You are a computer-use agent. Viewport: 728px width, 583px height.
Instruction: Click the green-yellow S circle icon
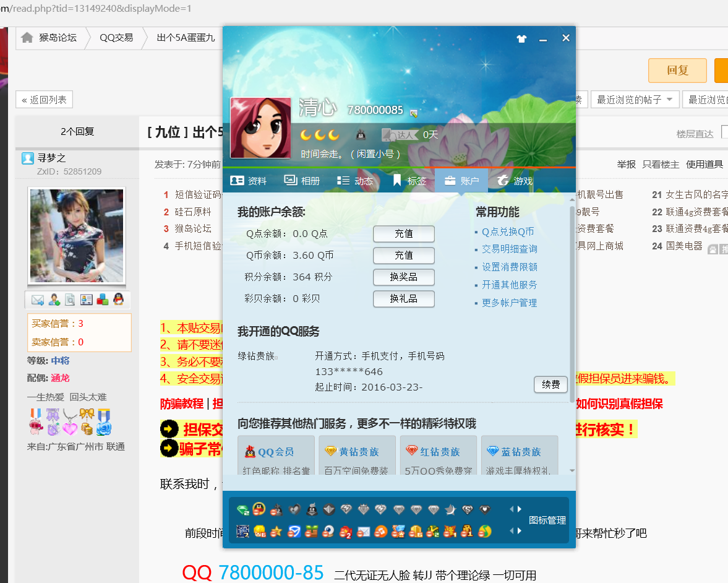pos(485,532)
